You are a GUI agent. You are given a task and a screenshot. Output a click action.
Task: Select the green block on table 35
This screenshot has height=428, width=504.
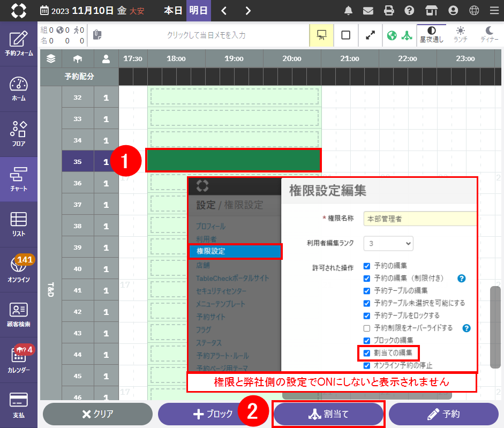[234, 160]
